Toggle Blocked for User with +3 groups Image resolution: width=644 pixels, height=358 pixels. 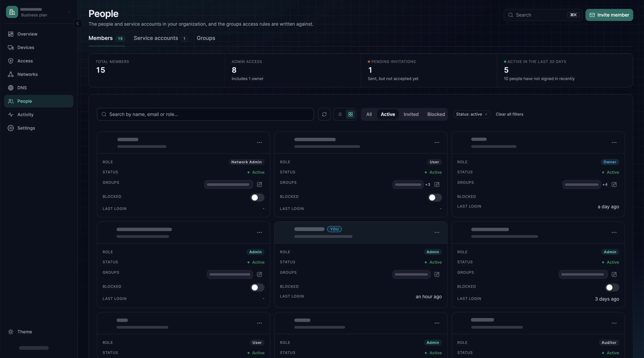(x=435, y=198)
